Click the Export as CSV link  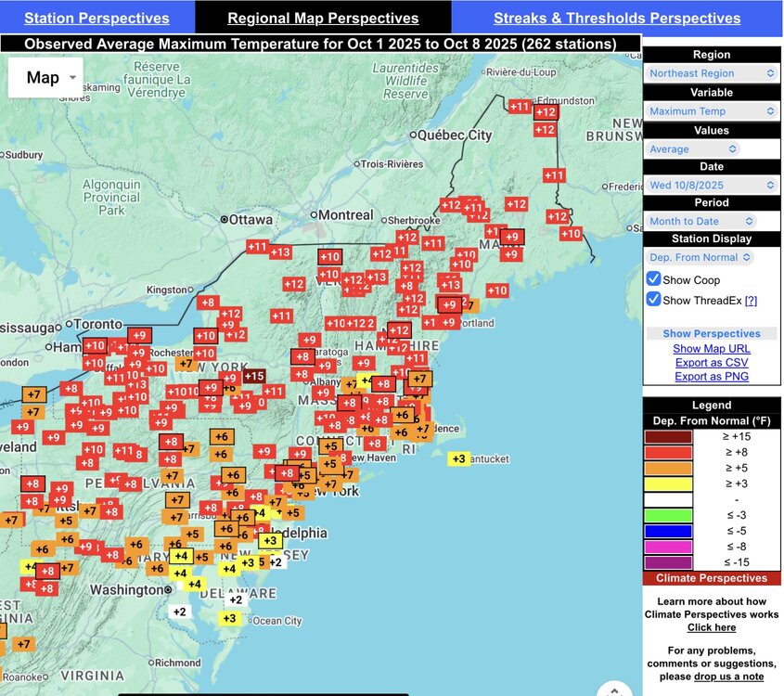(711, 362)
